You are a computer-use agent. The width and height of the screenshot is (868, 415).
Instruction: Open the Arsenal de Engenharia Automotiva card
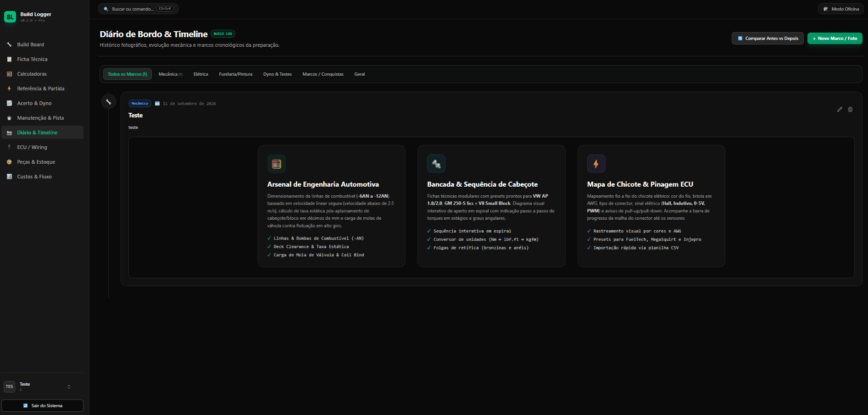coord(332,206)
